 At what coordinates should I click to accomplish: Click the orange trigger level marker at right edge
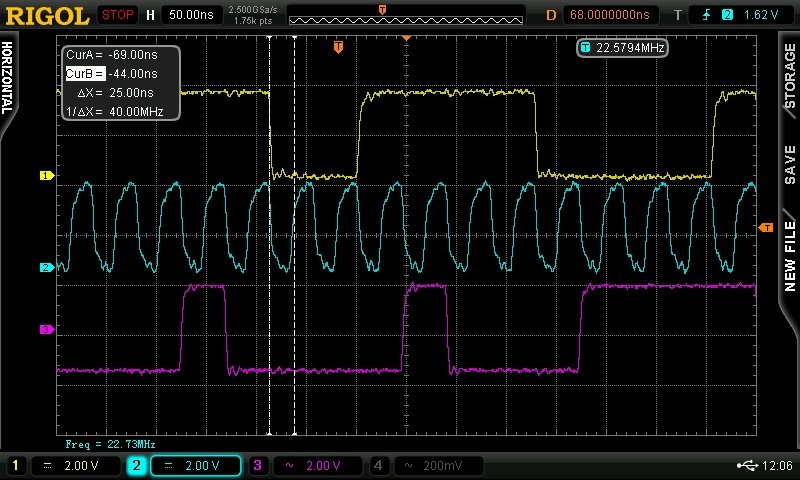[766, 228]
